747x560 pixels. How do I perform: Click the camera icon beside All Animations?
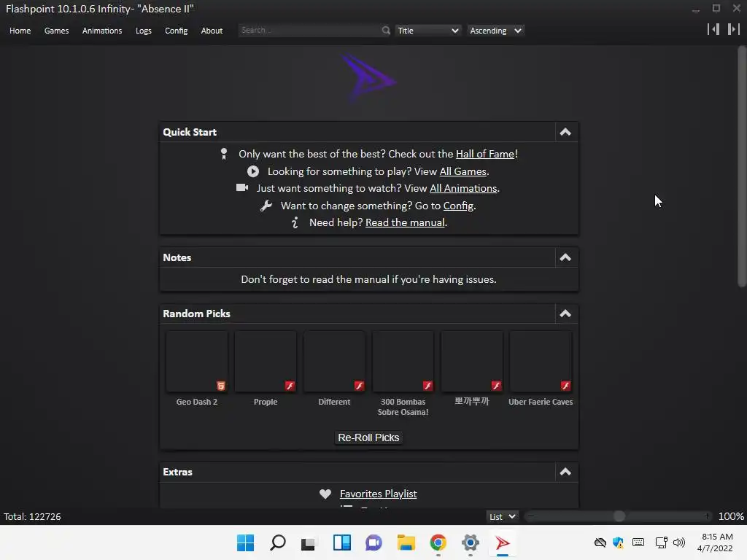point(242,187)
